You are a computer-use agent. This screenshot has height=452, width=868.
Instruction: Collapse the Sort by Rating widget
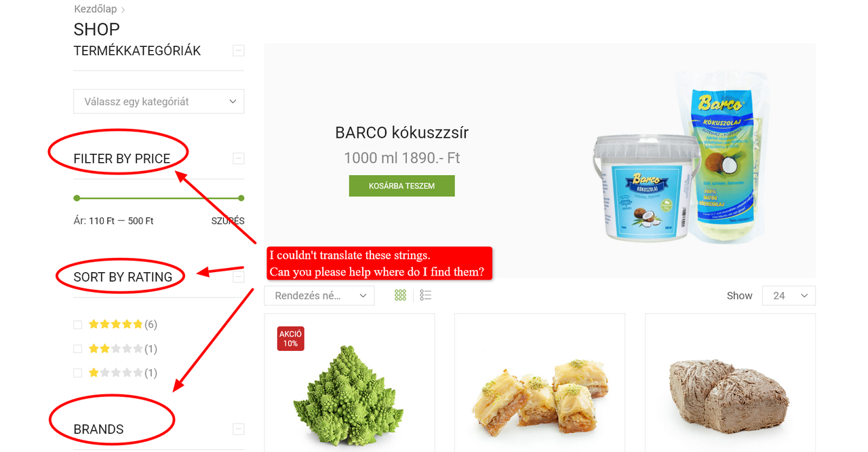point(238,277)
